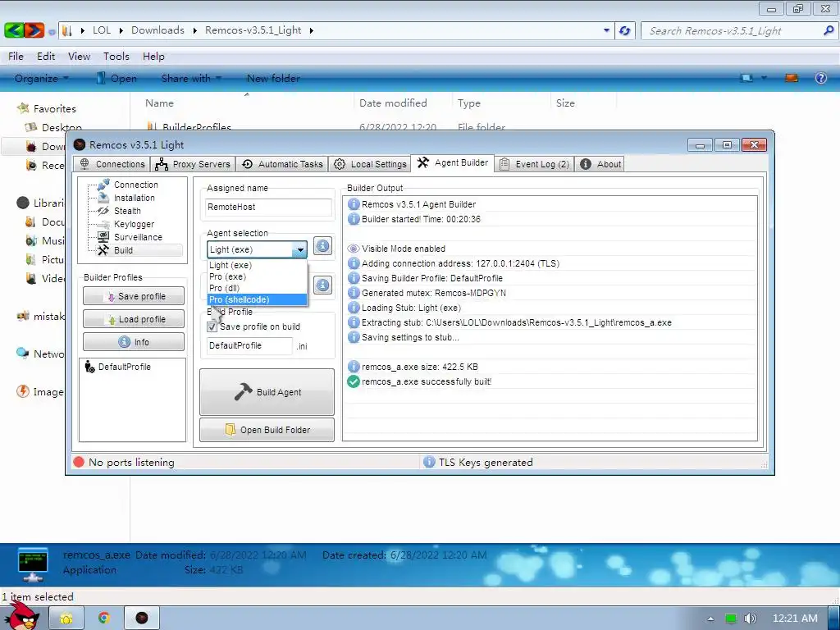
Task: Click 'Visible Mode enabled' output line
Action: [x=404, y=249]
